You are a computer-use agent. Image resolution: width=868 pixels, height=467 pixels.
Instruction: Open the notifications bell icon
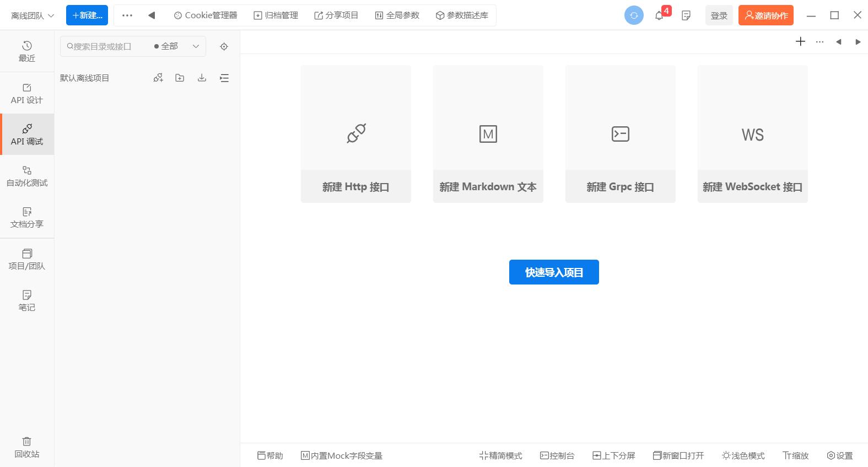coord(659,15)
